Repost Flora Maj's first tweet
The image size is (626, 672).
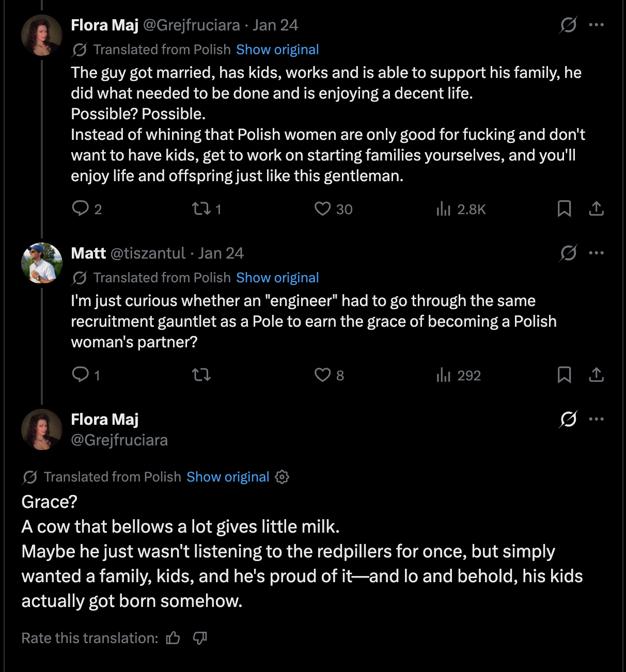tap(201, 209)
